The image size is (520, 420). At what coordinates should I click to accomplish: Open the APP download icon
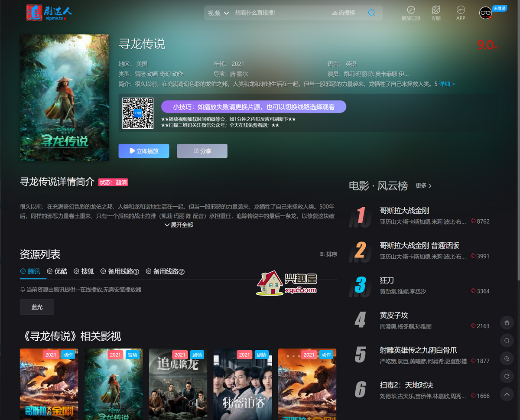pos(461,13)
